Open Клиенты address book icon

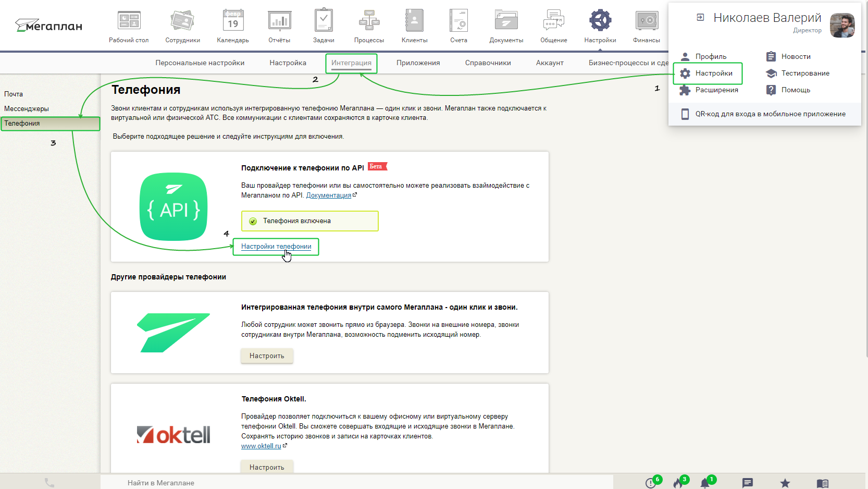click(414, 21)
